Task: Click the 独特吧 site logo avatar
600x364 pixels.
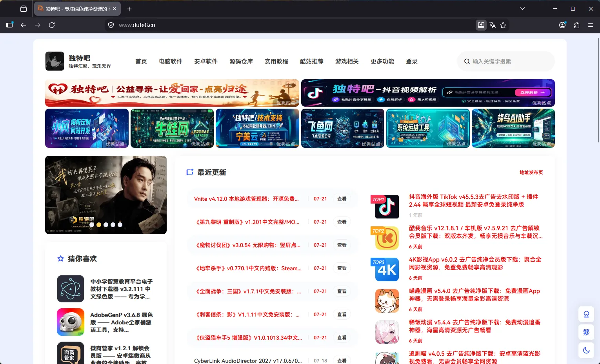Action: (55, 61)
